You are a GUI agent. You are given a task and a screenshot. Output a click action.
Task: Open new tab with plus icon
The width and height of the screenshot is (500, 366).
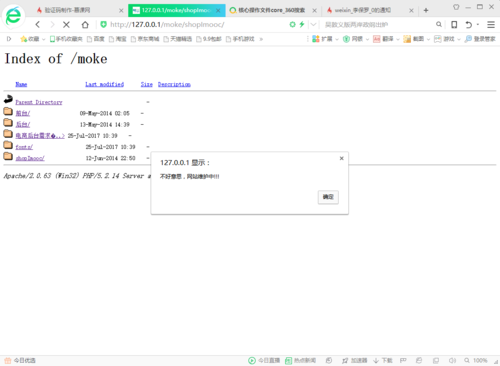[x=426, y=10]
